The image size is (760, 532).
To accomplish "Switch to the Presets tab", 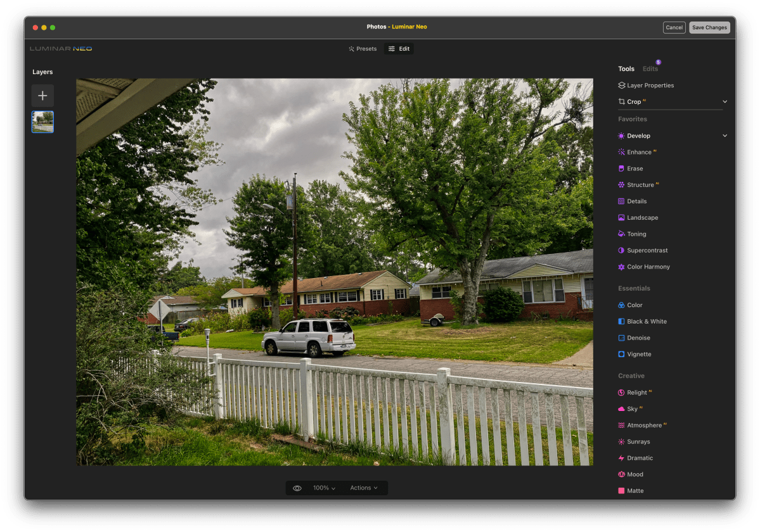I will pos(363,49).
